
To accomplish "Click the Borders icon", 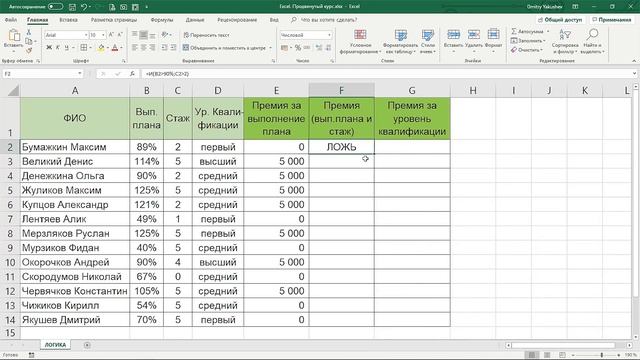I will 83,48.
